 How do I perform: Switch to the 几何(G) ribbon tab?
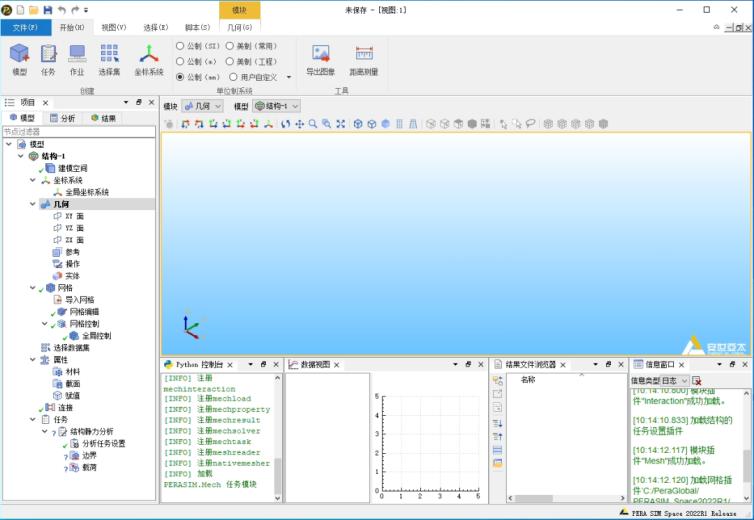coord(239,27)
